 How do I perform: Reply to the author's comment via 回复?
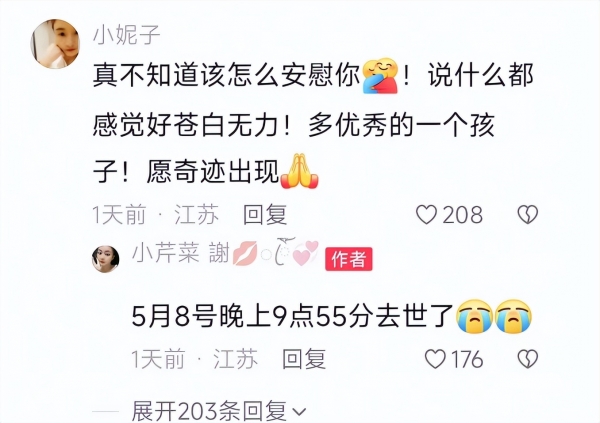[304, 359]
